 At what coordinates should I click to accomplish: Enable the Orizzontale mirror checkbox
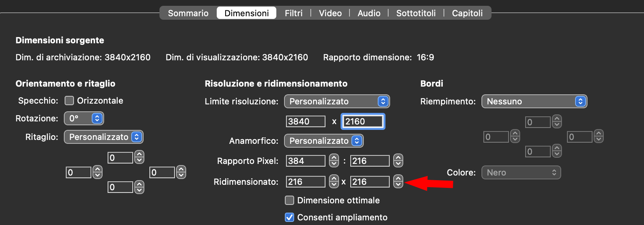[69, 101]
